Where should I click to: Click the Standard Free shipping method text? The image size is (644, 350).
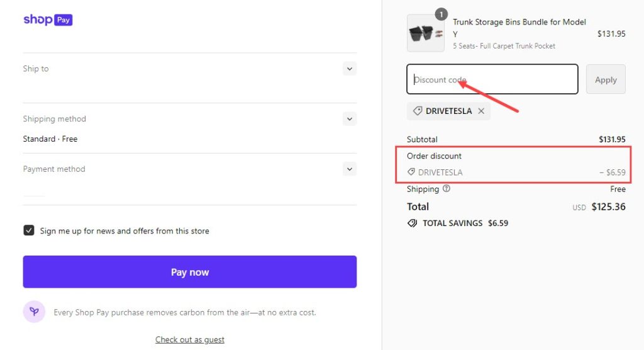(x=50, y=138)
